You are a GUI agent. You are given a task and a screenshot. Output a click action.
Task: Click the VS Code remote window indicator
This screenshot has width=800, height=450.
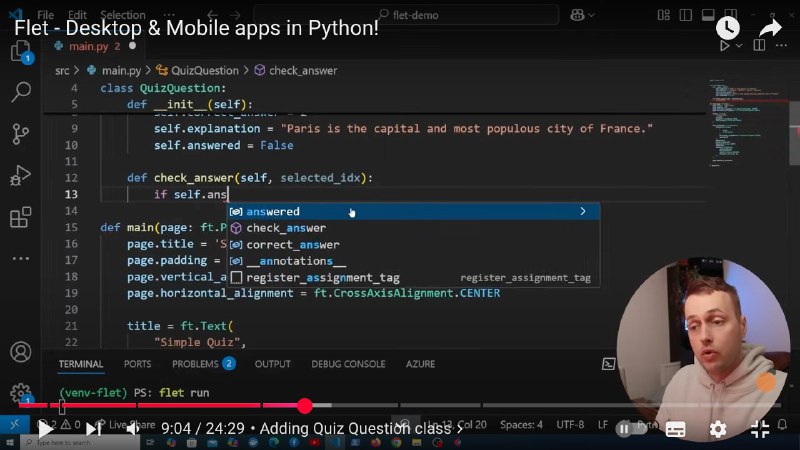(14, 424)
